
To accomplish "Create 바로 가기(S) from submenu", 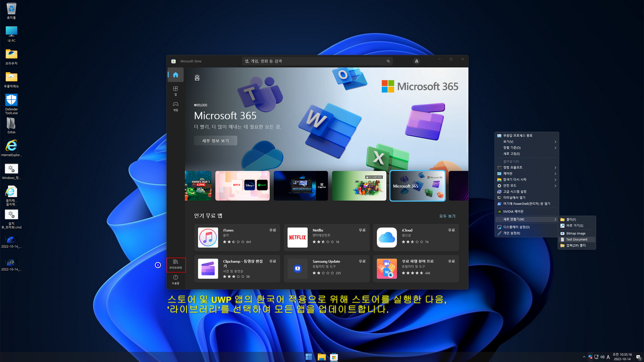I will pyautogui.click(x=577, y=225).
